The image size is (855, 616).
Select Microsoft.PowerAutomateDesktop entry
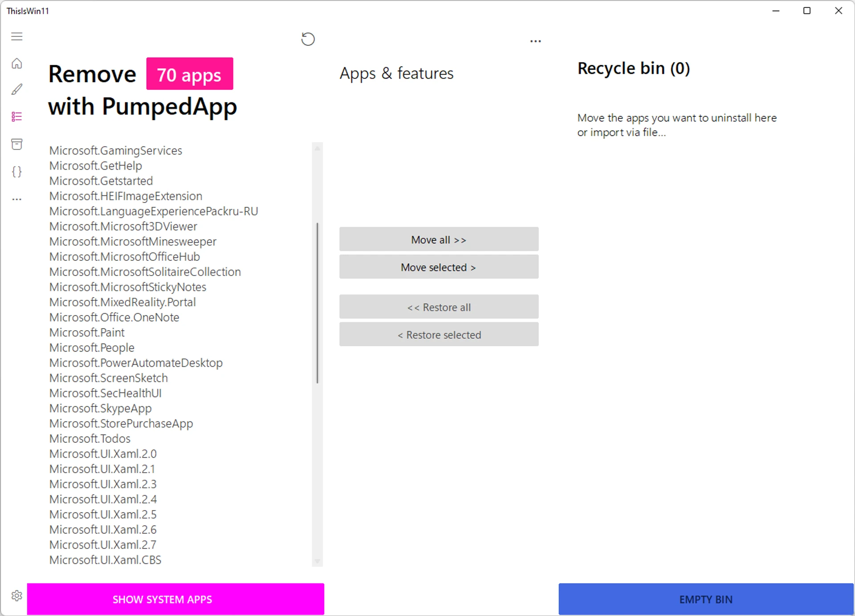coord(136,363)
